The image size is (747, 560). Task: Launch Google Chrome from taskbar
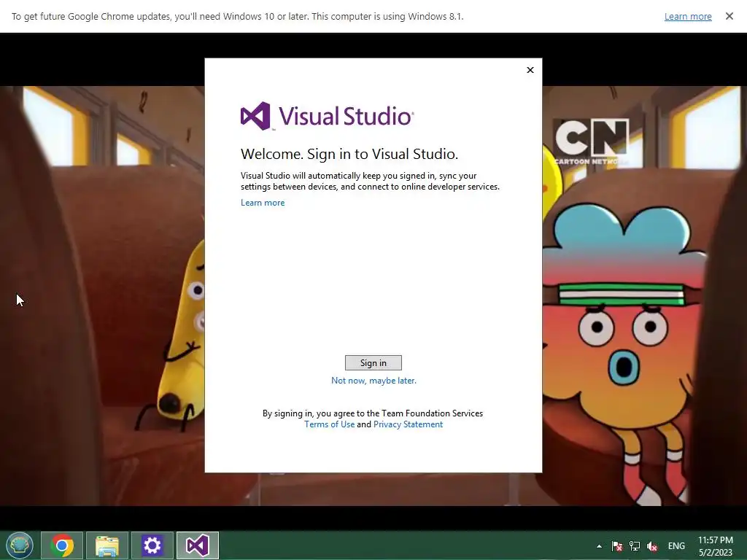coord(62,545)
